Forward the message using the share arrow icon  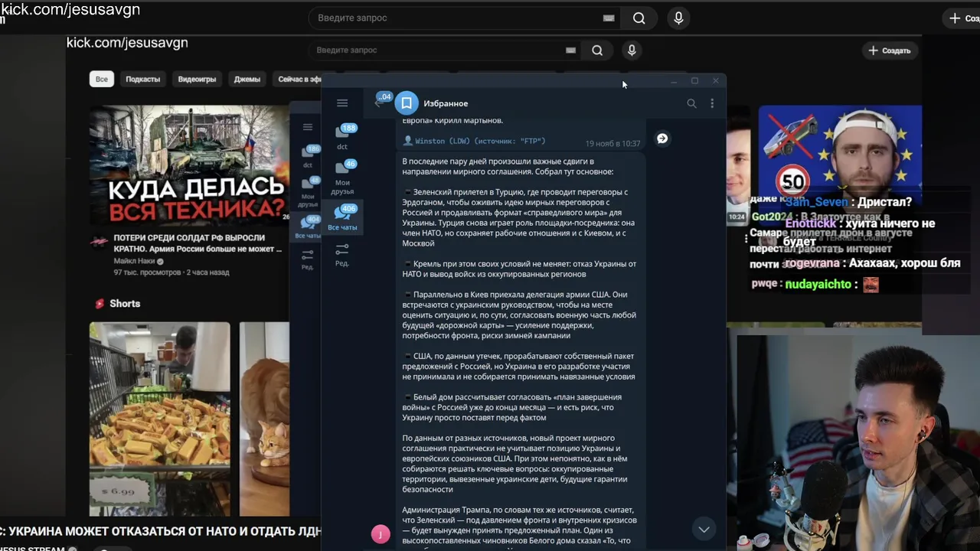(x=662, y=139)
